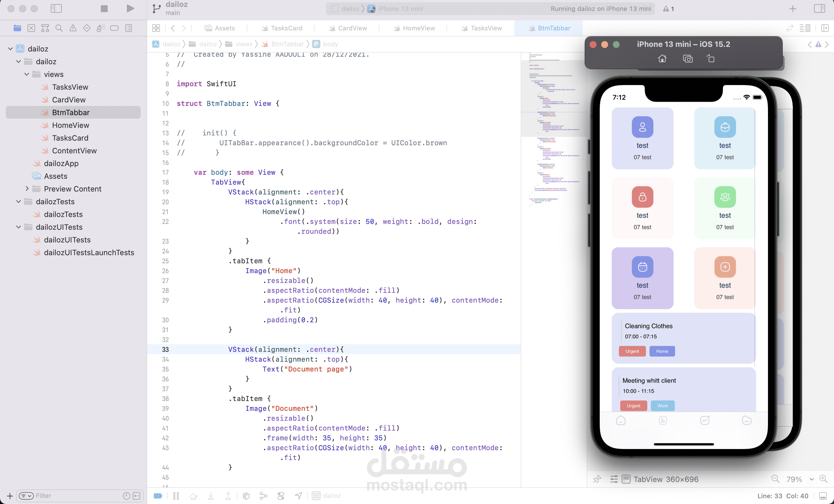This screenshot has width=834, height=504.
Task: Open ContentView file in navigator
Action: [x=74, y=150]
